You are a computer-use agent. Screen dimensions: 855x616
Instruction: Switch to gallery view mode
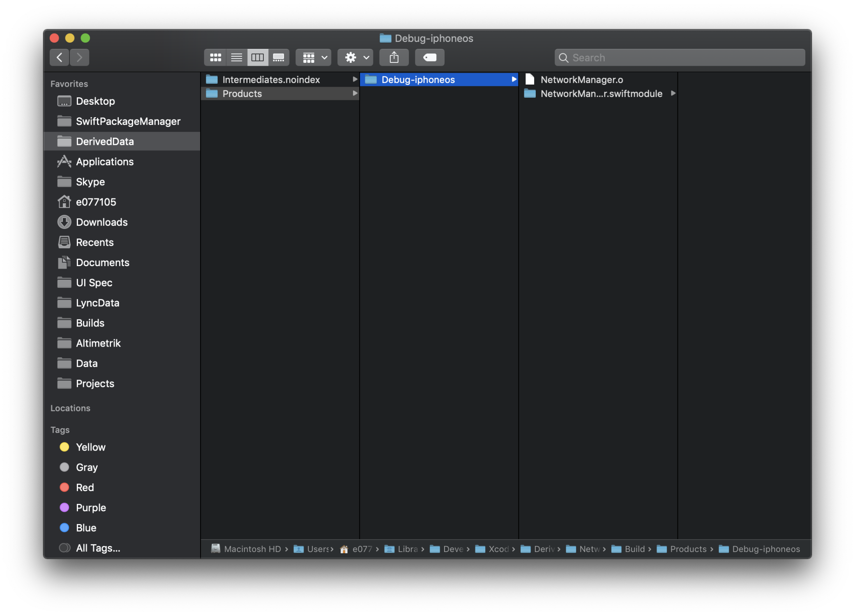click(279, 57)
